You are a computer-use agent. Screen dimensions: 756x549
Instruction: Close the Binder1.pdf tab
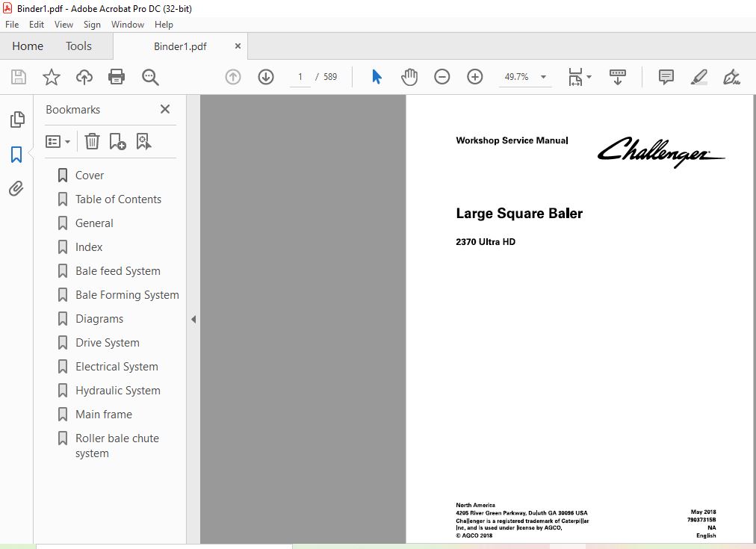pos(238,46)
